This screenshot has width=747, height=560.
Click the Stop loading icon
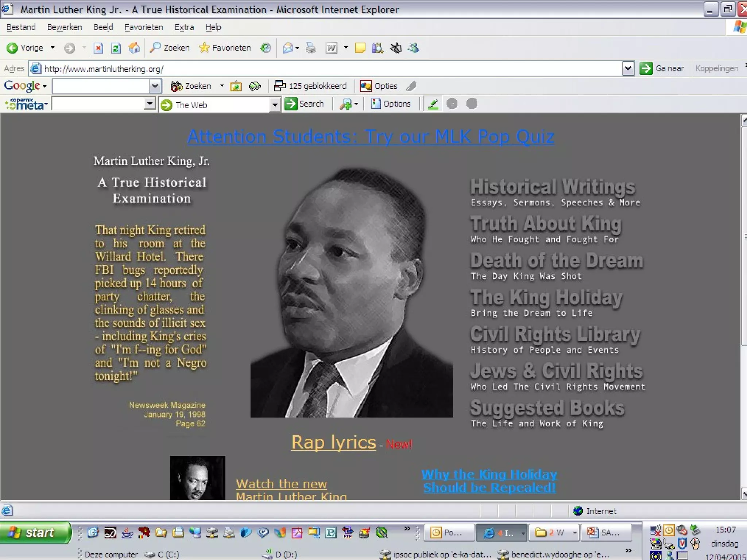98,48
